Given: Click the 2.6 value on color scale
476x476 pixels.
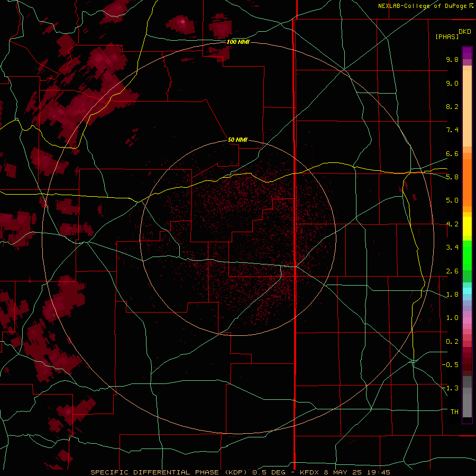Looking at the screenshot, I should coord(452,271).
